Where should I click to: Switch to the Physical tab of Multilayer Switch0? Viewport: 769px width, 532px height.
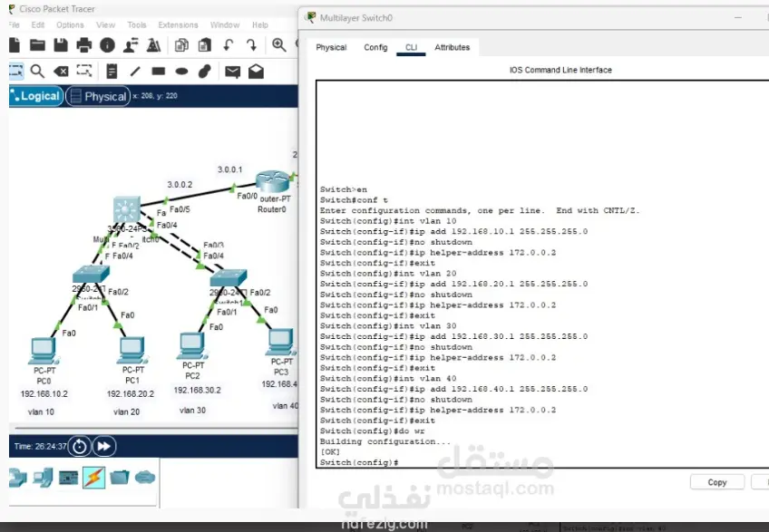click(x=331, y=47)
